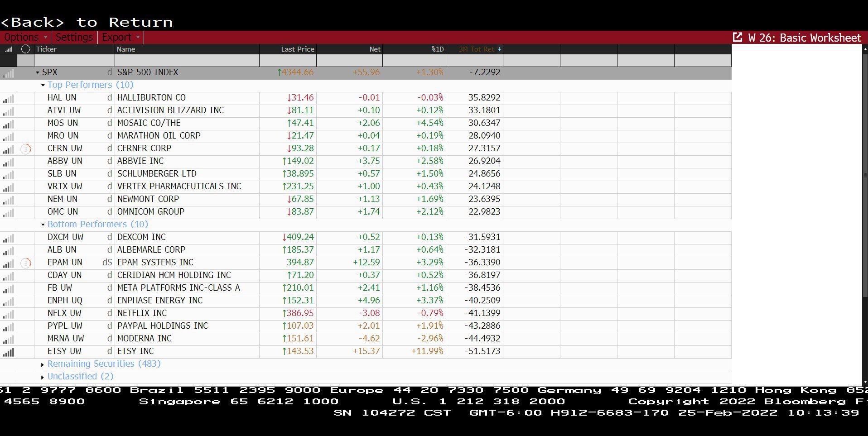Click the ABBVIE INC net change +3.75

369,161
